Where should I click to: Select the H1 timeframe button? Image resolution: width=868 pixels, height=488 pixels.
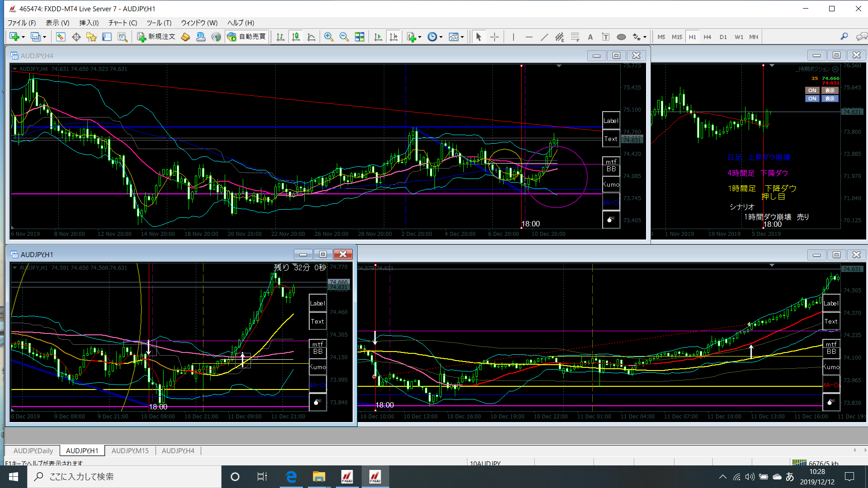point(693,37)
